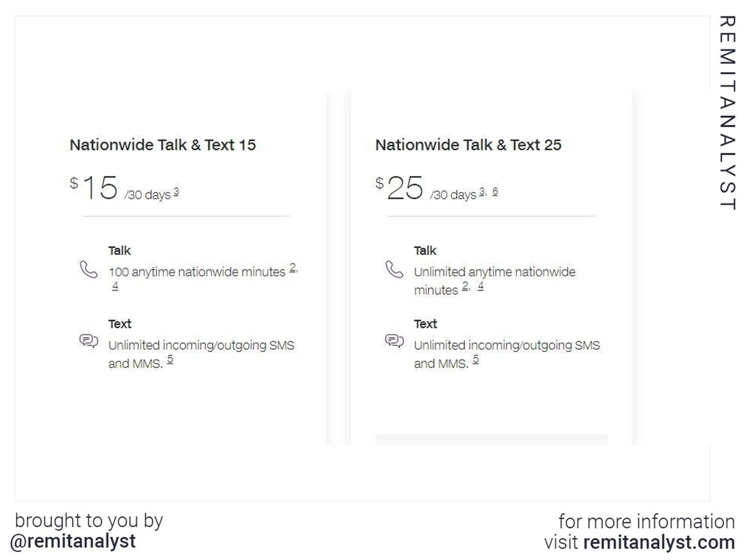Open footnote 4 under 100 anytime minutes
The image size is (747, 560).
pos(115,286)
